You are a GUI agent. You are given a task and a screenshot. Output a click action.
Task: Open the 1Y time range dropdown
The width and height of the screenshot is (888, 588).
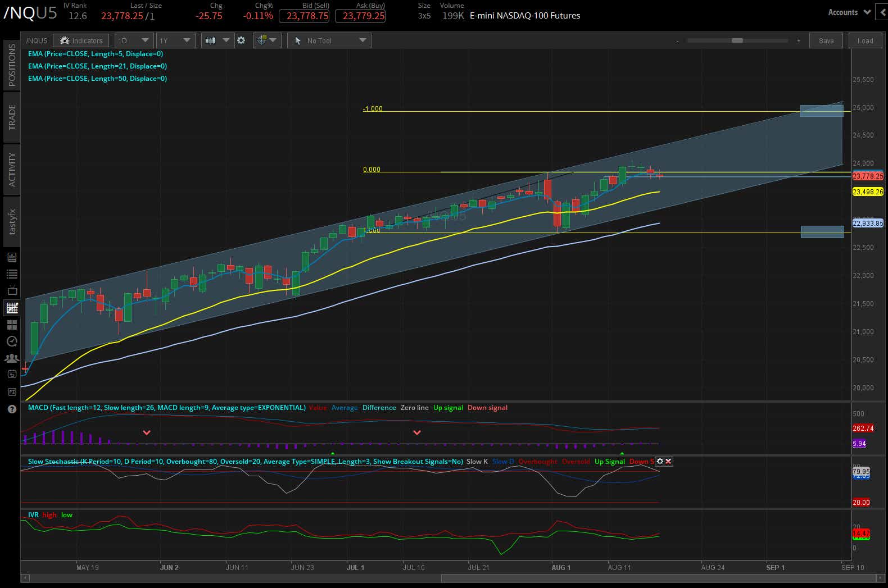click(x=175, y=40)
